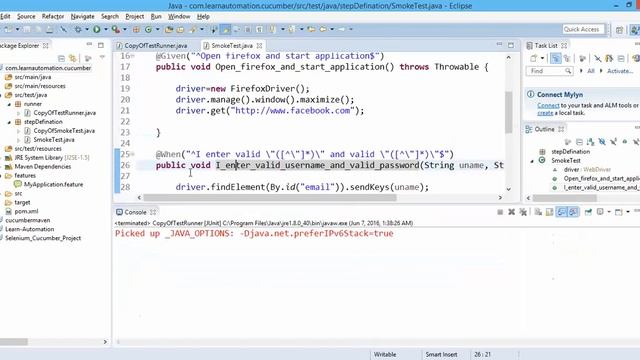The image size is (640, 360).
Task: Open the Refactor menu
Action: [x=53, y=16]
